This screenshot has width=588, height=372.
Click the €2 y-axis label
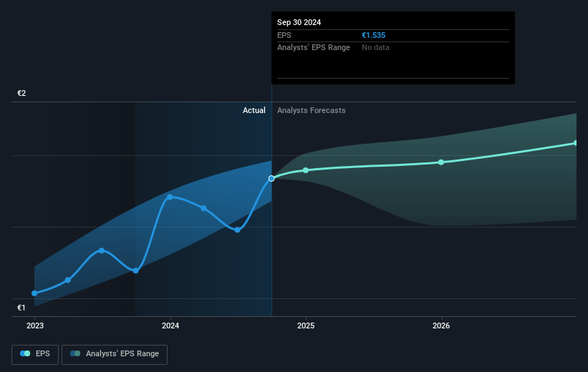[21, 93]
